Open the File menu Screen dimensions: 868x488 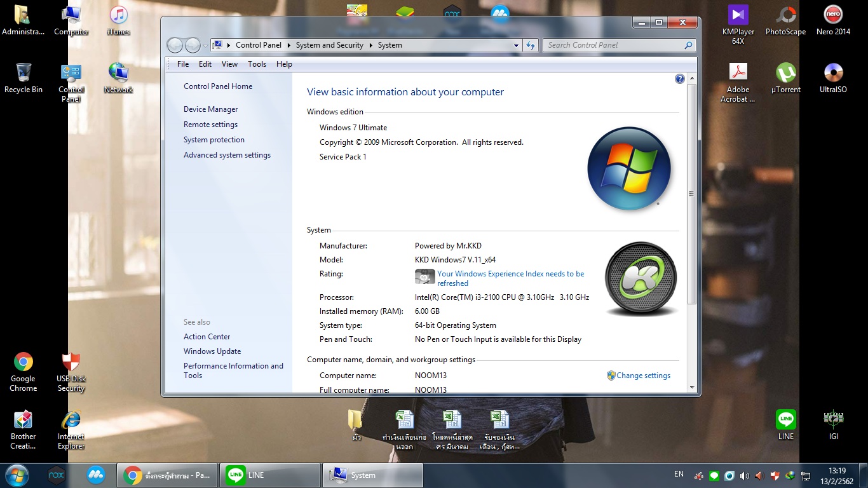point(183,64)
